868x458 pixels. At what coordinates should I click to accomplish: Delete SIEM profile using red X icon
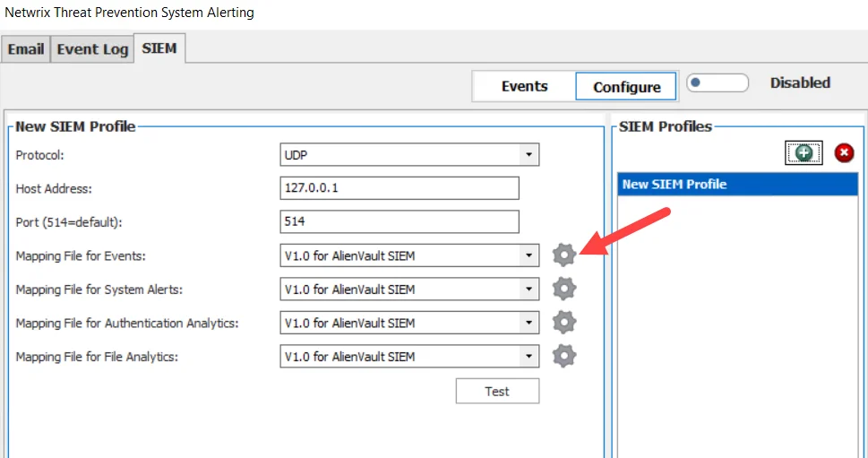pos(844,153)
